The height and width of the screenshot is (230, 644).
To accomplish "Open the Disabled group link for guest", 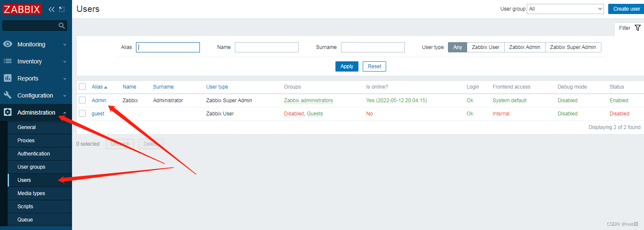I will point(294,114).
